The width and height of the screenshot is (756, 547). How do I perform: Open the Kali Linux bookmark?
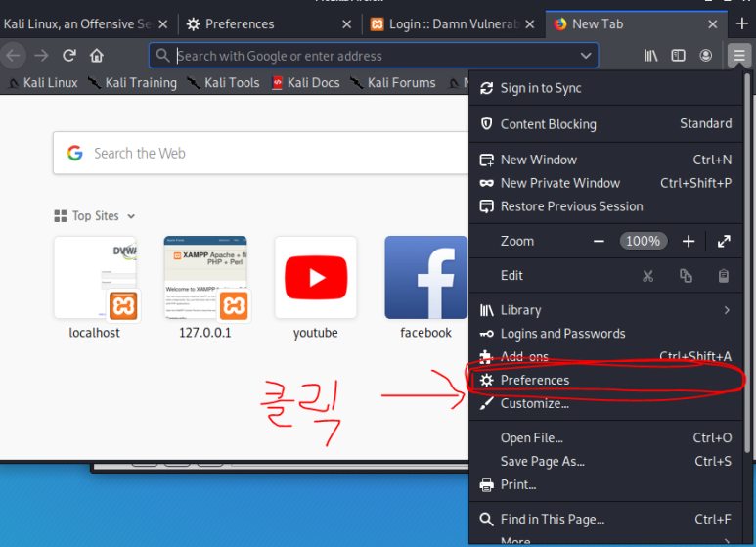coord(43,83)
